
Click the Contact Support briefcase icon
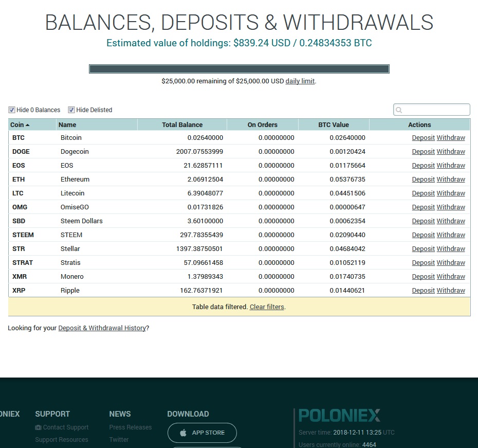click(x=38, y=427)
